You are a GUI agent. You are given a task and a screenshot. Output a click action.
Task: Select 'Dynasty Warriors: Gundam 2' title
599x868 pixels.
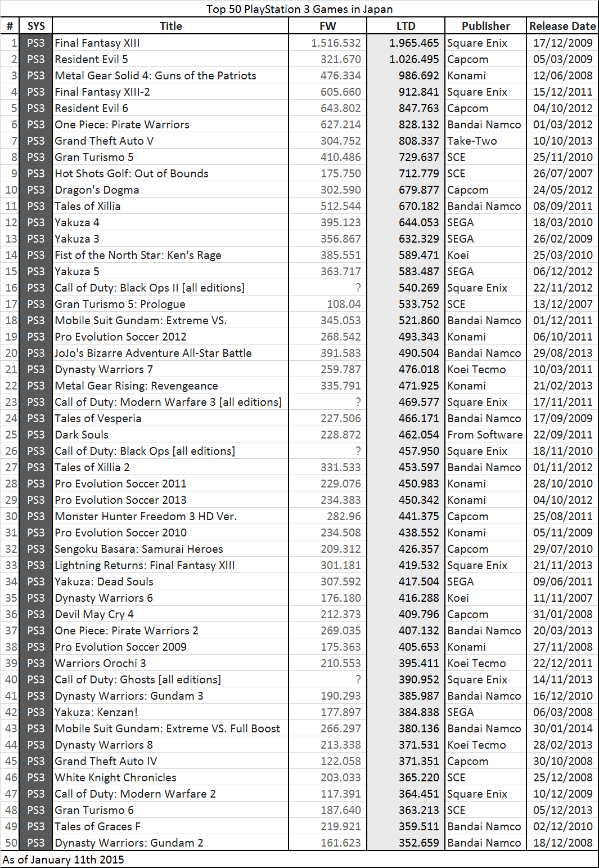click(x=170, y=843)
